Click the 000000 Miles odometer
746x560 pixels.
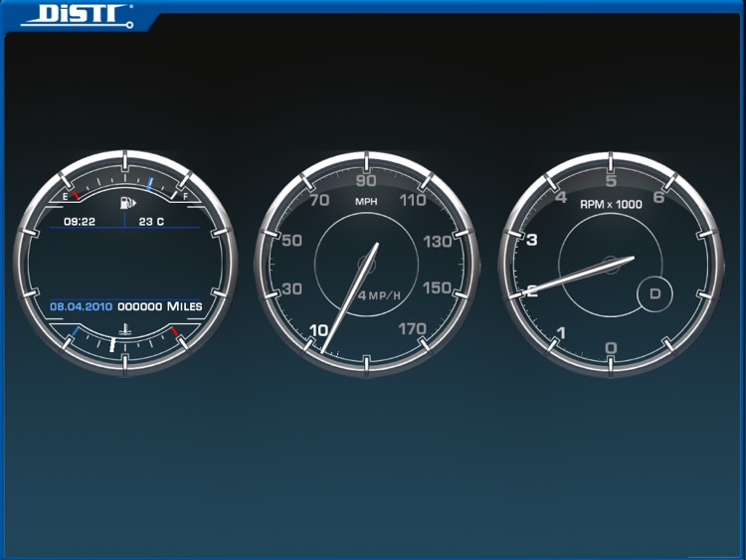(160, 306)
